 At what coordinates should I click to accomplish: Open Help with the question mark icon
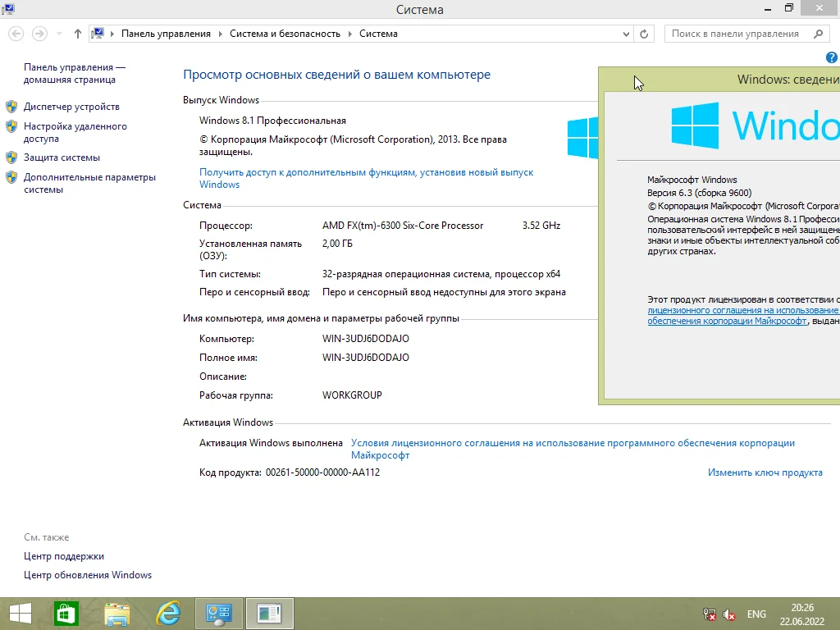point(832,57)
